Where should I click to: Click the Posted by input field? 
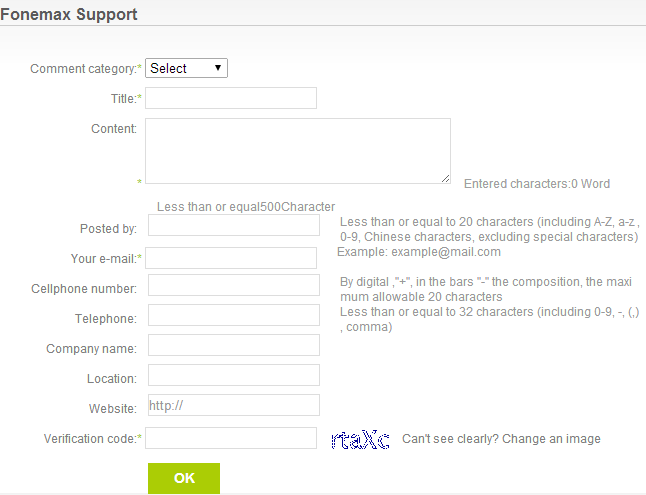pyautogui.click(x=234, y=225)
